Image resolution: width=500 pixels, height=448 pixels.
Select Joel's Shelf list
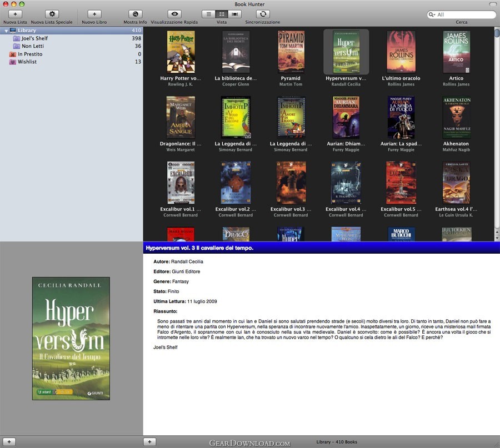(x=72, y=38)
